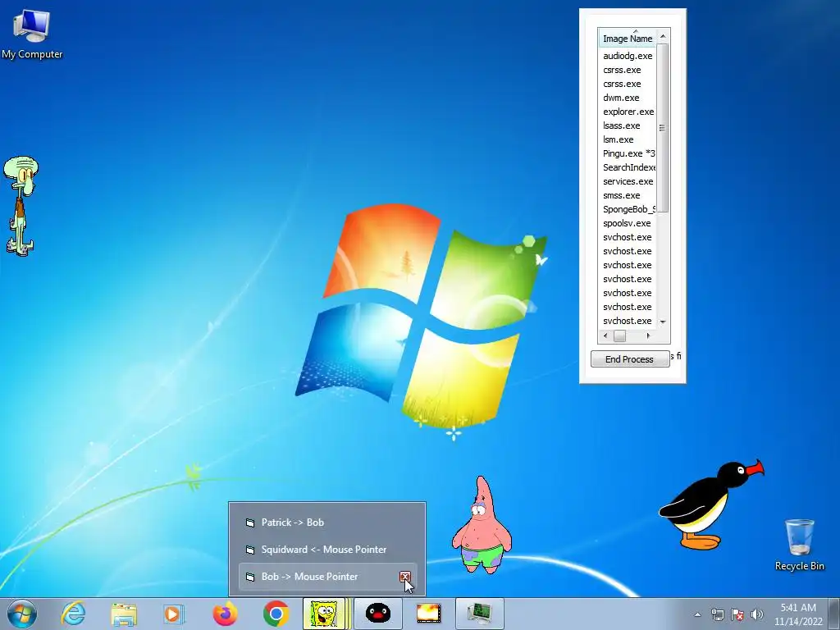This screenshot has width=840, height=630.
Task: Open the Windows Start menu orb
Action: coord(22,614)
